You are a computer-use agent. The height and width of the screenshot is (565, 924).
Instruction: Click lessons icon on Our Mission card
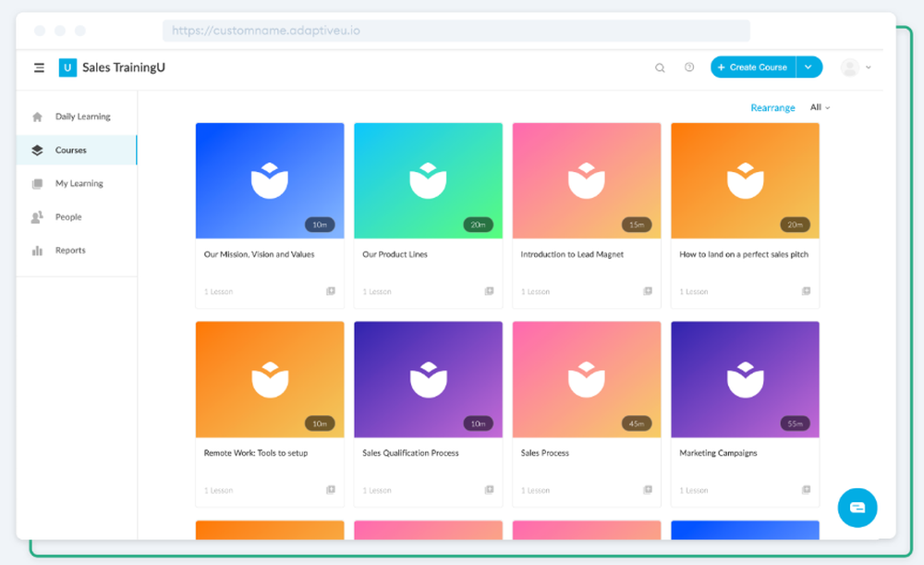(x=331, y=291)
